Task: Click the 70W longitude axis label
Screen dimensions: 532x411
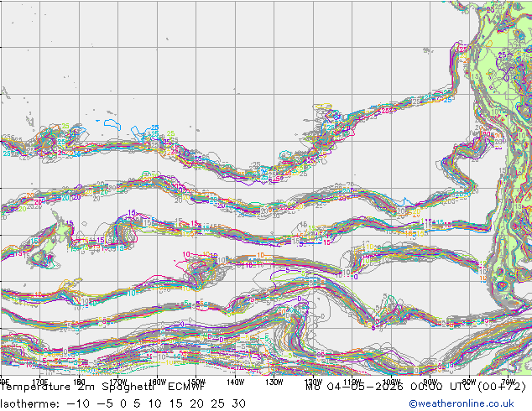Action: pos(509,382)
